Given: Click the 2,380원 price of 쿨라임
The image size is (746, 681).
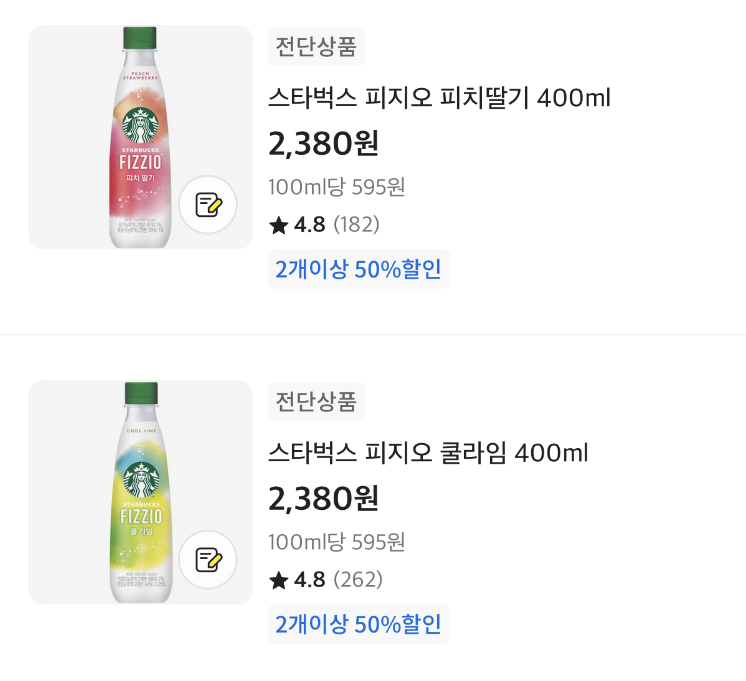Looking at the screenshot, I should point(324,498).
